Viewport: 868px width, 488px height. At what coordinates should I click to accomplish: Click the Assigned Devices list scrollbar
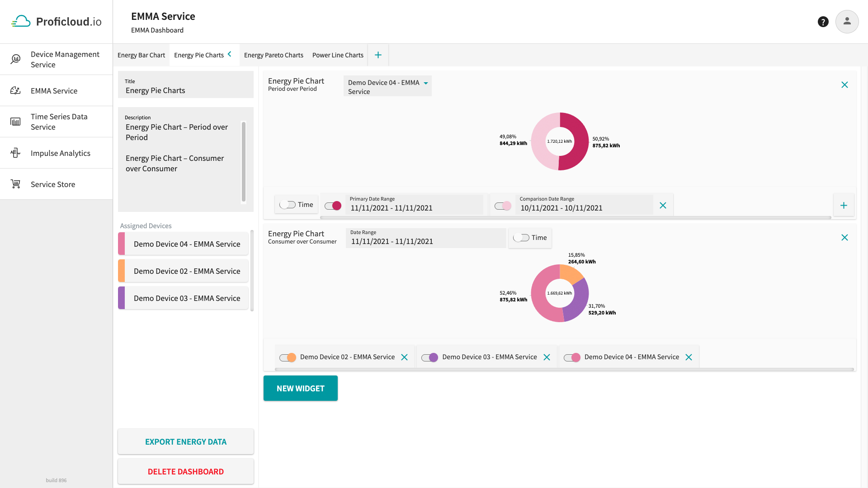tap(252, 271)
